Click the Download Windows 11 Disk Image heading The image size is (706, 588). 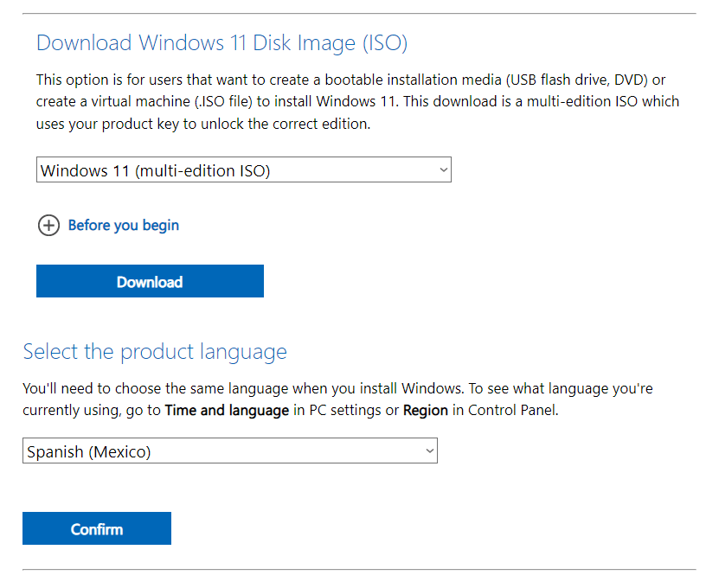[222, 43]
